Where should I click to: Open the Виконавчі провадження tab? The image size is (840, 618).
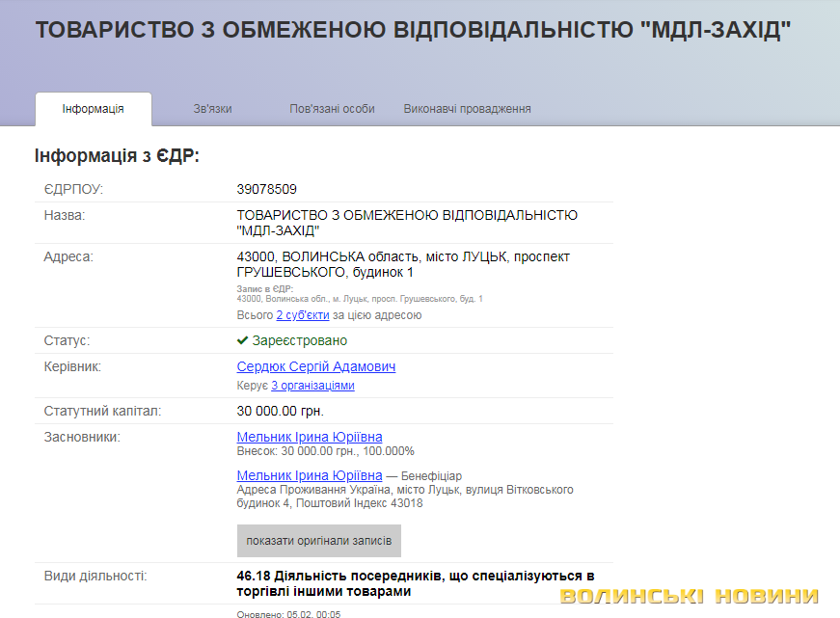click(467, 109)
